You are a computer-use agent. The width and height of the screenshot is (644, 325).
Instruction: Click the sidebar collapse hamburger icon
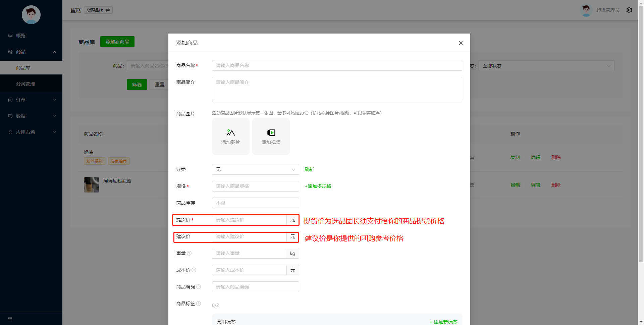tap(10, 319)
